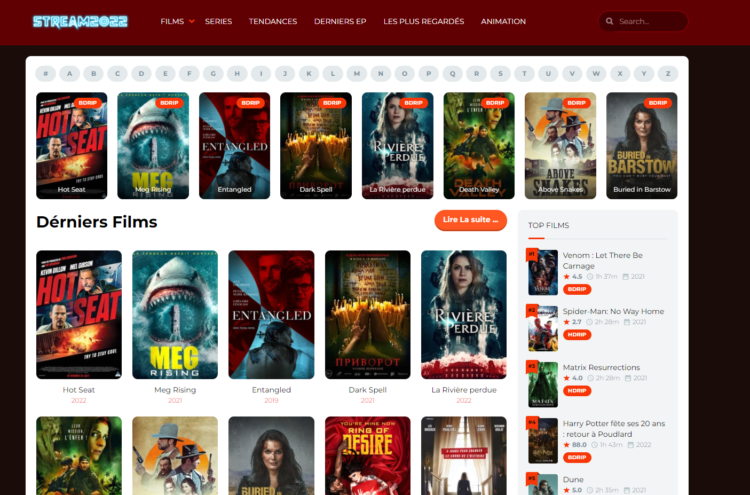Screen dimensions: 750x495
Task: Open the Dark Spell title link
Action: tap(367, 390)
